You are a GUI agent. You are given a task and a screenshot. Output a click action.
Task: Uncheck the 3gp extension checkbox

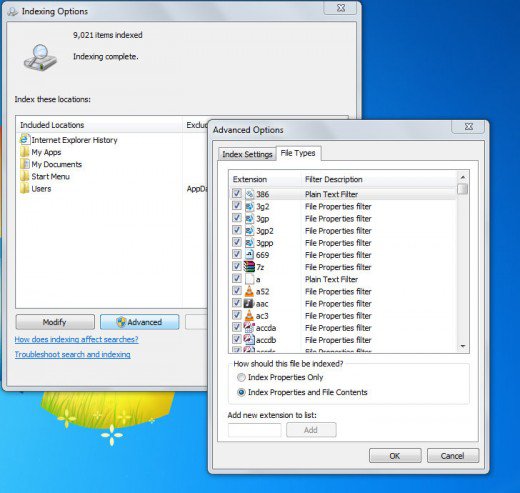click(x=237, y=218)
